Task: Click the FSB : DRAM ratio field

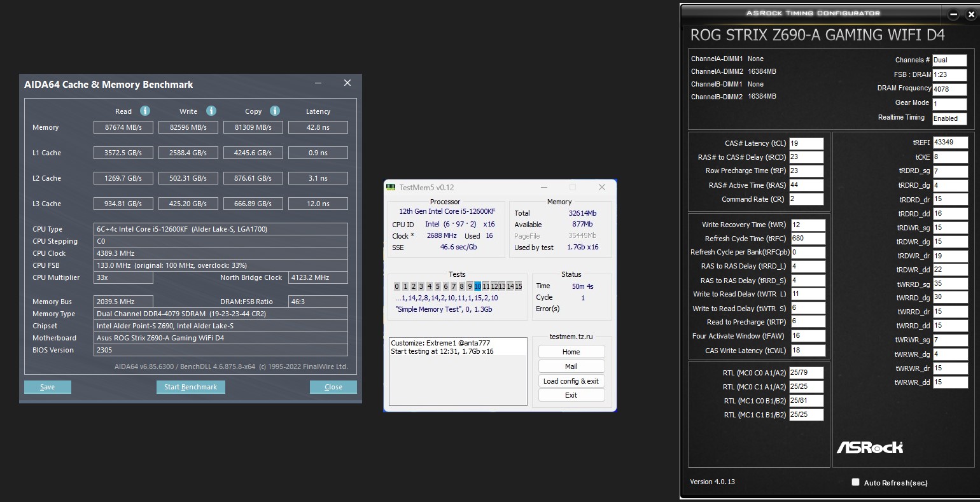Action: pos(949,74)
